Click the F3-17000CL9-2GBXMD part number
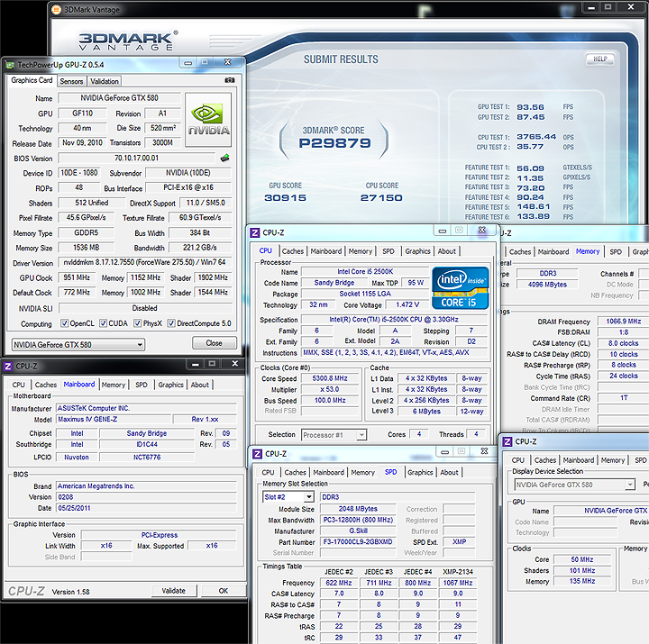 tap(358, 542)
